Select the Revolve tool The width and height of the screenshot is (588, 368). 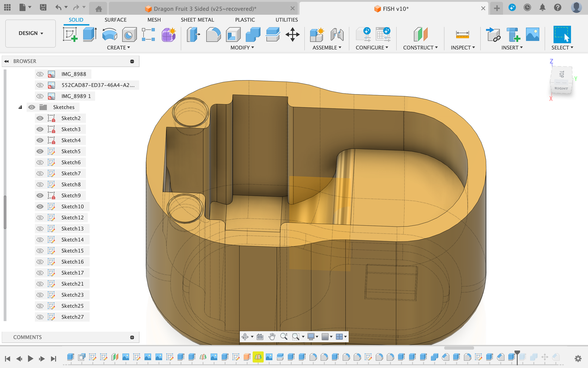pos(109,34)
